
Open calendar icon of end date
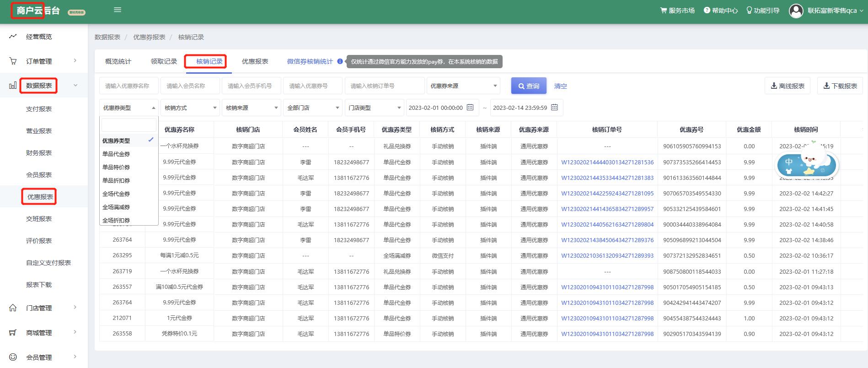tap(554, 108)
